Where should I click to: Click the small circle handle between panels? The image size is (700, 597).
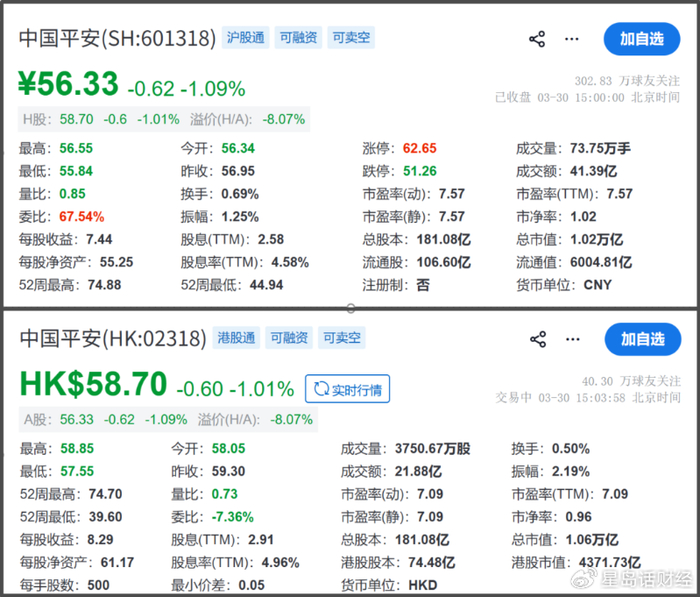point(350,307)
